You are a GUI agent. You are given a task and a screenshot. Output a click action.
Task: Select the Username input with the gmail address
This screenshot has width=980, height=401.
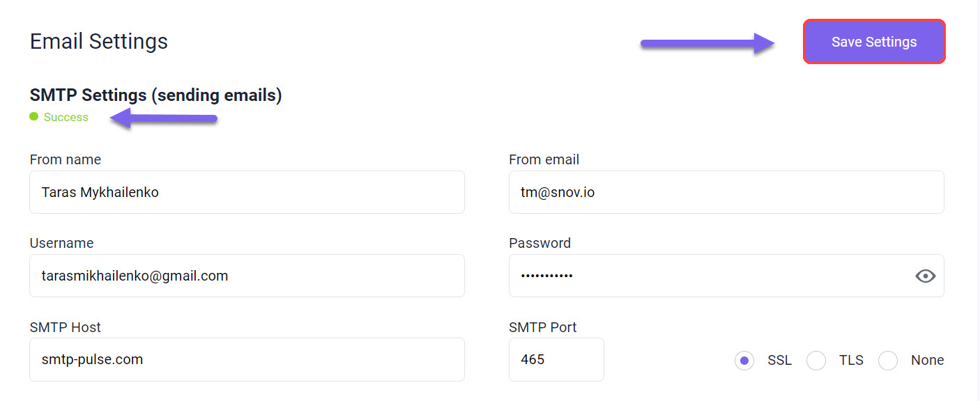pyautogui.click(x=247, y=276)
